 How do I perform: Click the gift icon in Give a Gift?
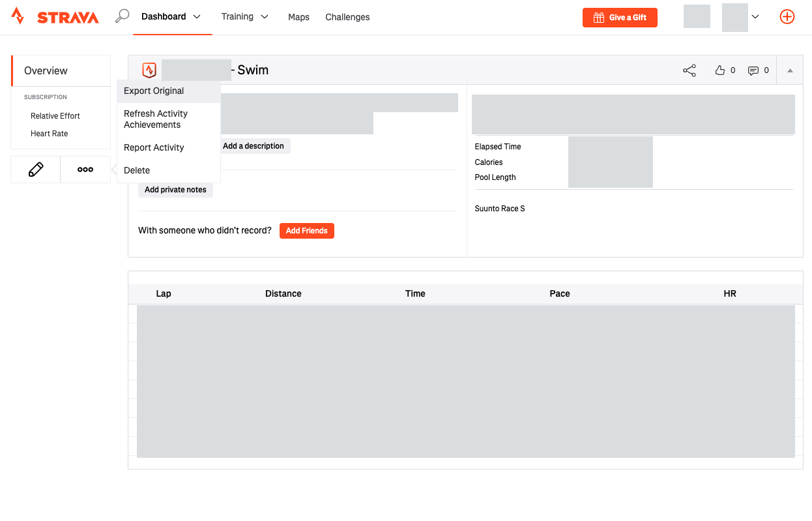click(x=599, y=18)
